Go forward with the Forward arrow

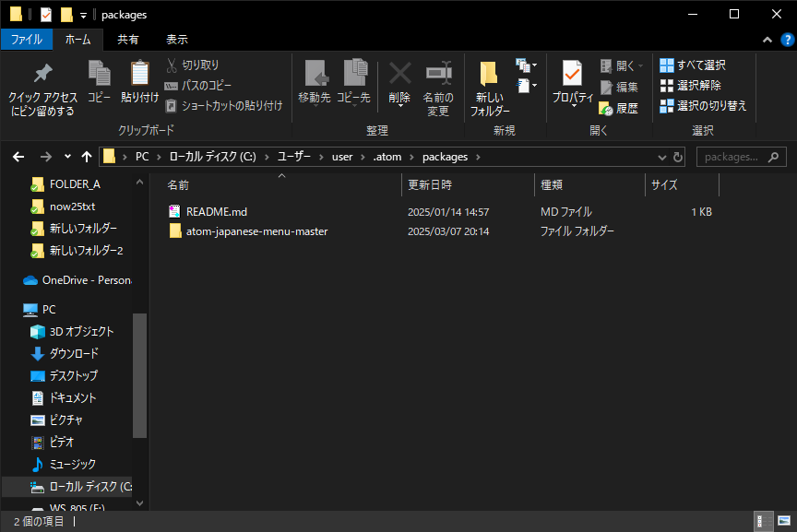(46, 157)
